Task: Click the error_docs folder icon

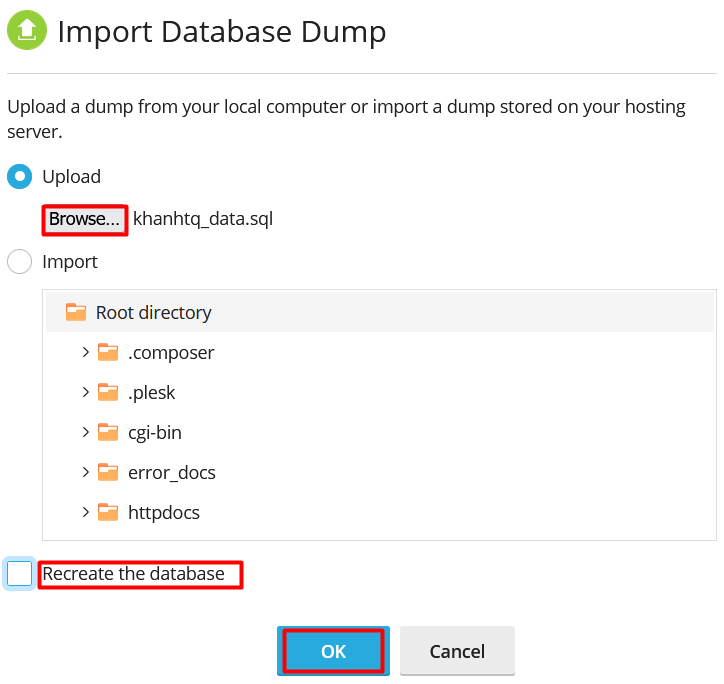Action: (108, 472)
